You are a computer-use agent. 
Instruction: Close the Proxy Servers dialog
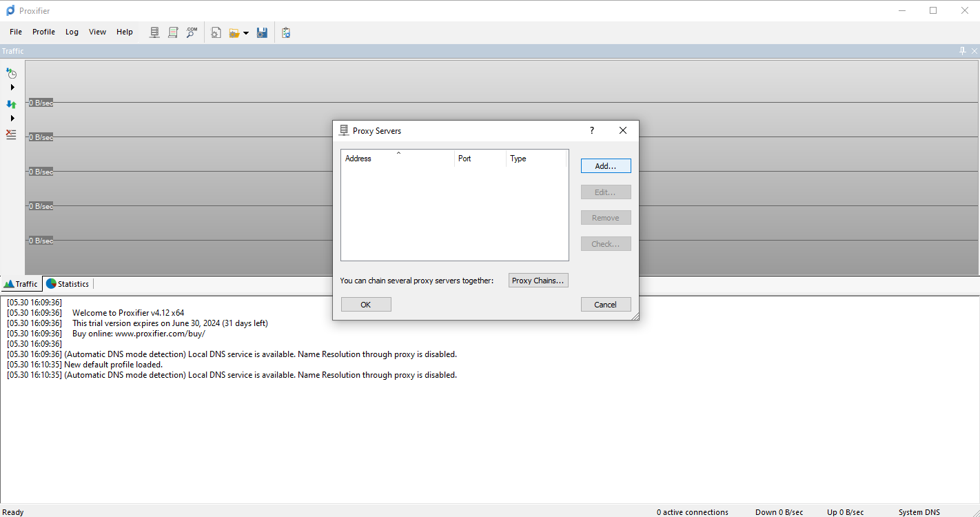623,130
